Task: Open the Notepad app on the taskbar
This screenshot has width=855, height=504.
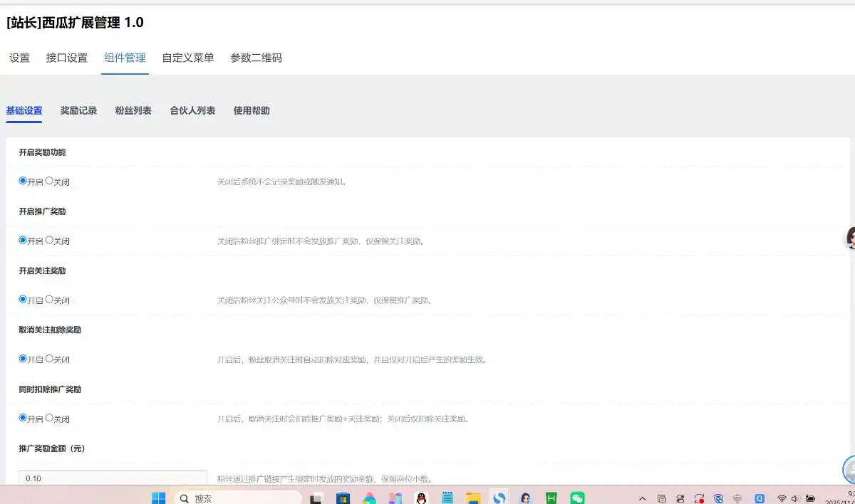Action: 447,498
